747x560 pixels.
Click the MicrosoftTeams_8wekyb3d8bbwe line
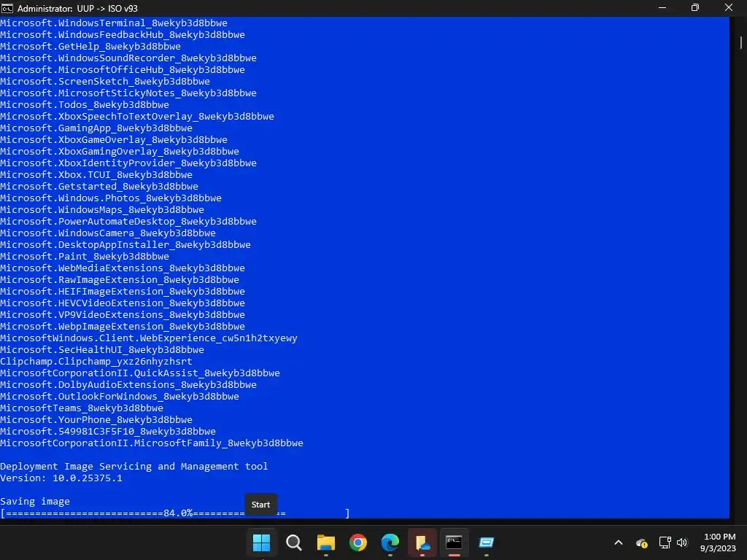click(x=82, y=408)
